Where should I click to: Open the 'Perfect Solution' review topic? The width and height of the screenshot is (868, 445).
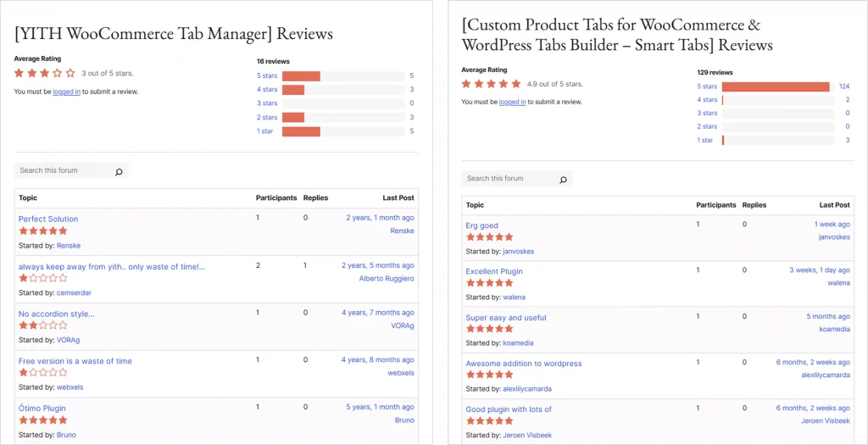point(48,219)
